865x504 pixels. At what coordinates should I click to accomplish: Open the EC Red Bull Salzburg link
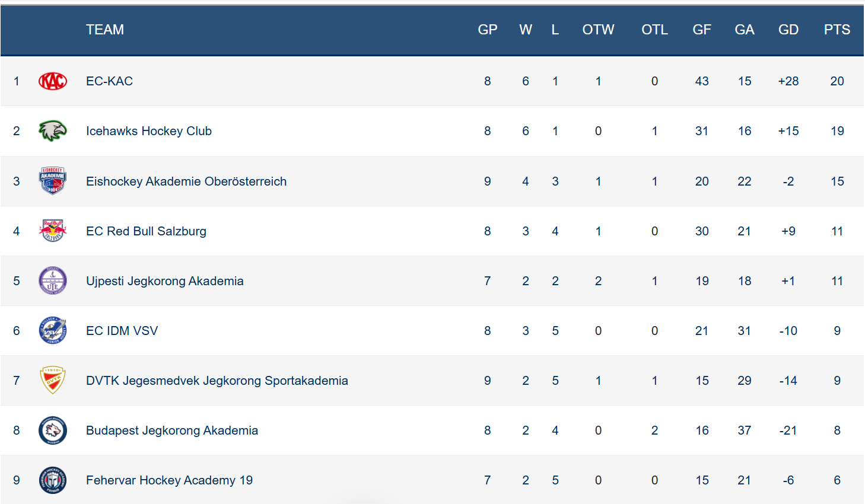pyautogui.click(x=146, y=231)
